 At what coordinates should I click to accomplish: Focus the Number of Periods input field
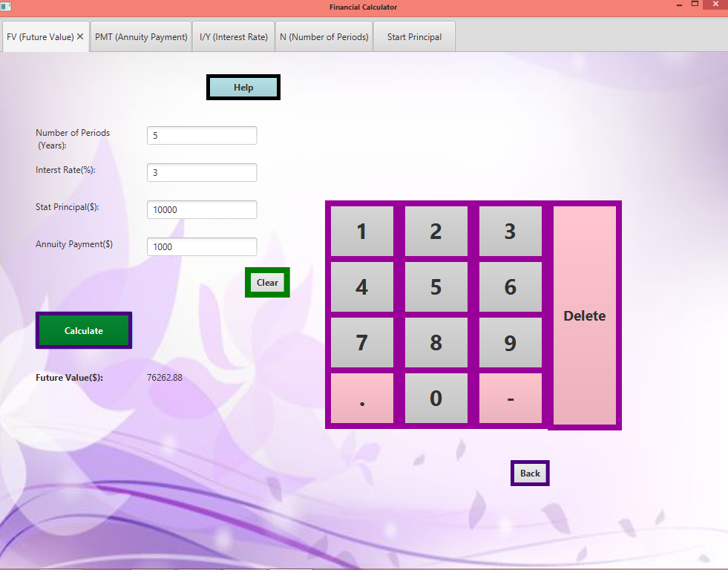(x=202, y=136)
